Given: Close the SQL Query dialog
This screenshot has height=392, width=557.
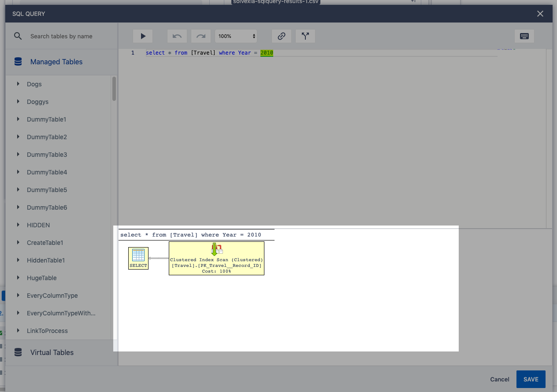Looking at the screenshot, I should (540, 14).
